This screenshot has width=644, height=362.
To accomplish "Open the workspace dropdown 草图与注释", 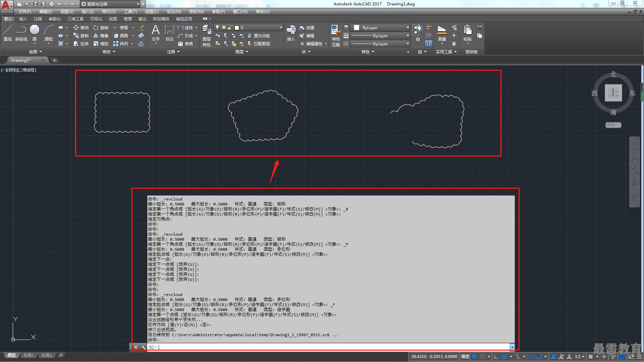I will point(110,4).
